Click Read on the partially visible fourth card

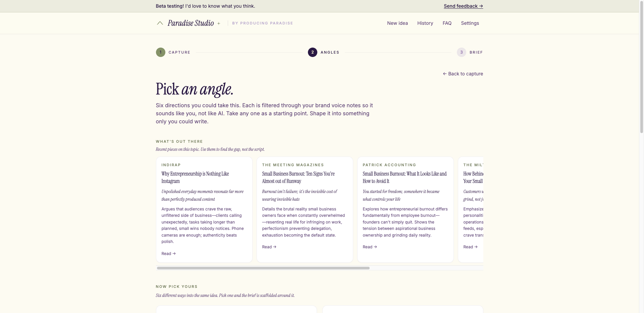point(470,247)
